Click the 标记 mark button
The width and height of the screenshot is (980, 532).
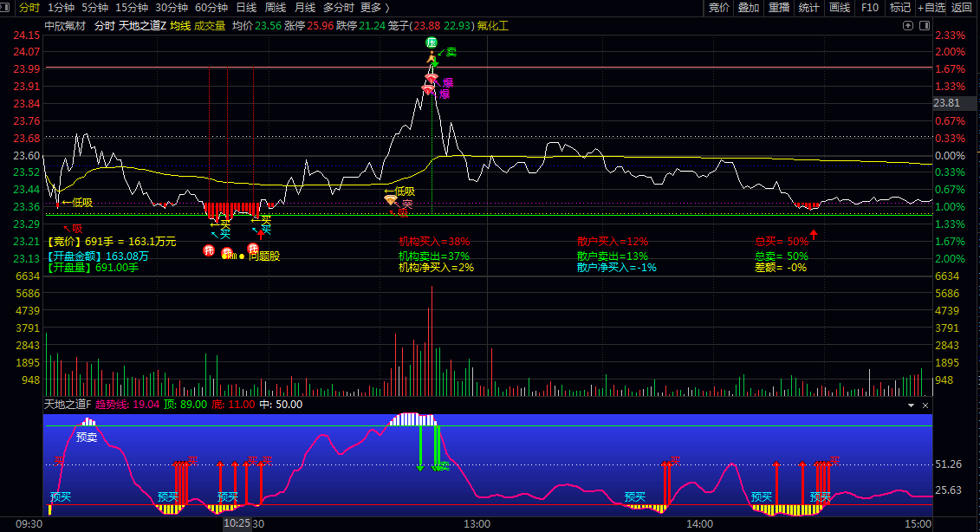[x=900, y=8]
